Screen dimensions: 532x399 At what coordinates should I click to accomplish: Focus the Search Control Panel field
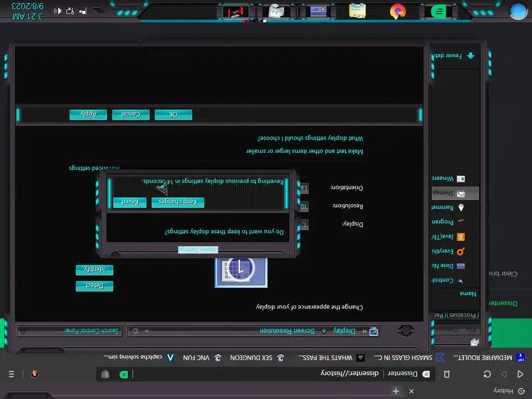click(70, 330)
